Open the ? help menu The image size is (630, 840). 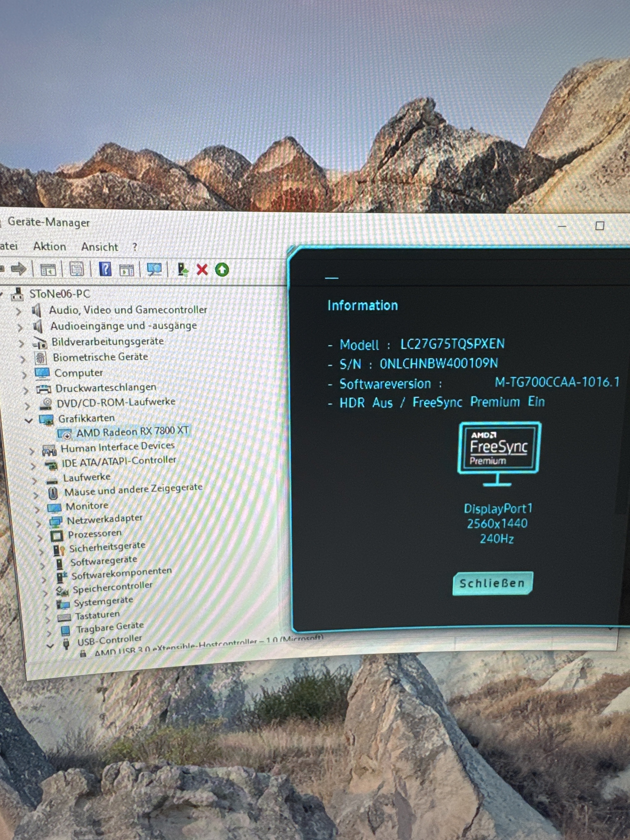click(x=135, y=247)
